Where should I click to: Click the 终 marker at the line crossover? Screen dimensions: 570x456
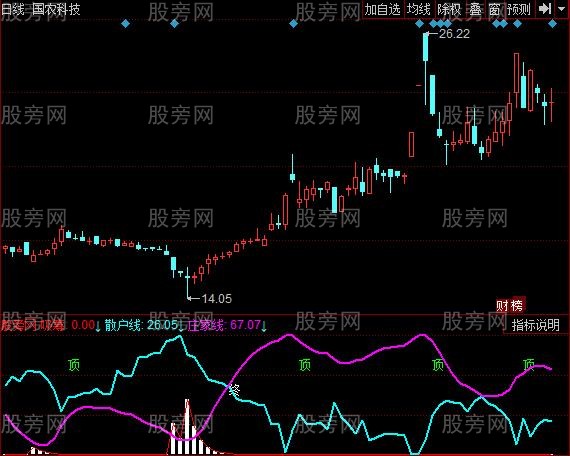click(x=234, y=390)
